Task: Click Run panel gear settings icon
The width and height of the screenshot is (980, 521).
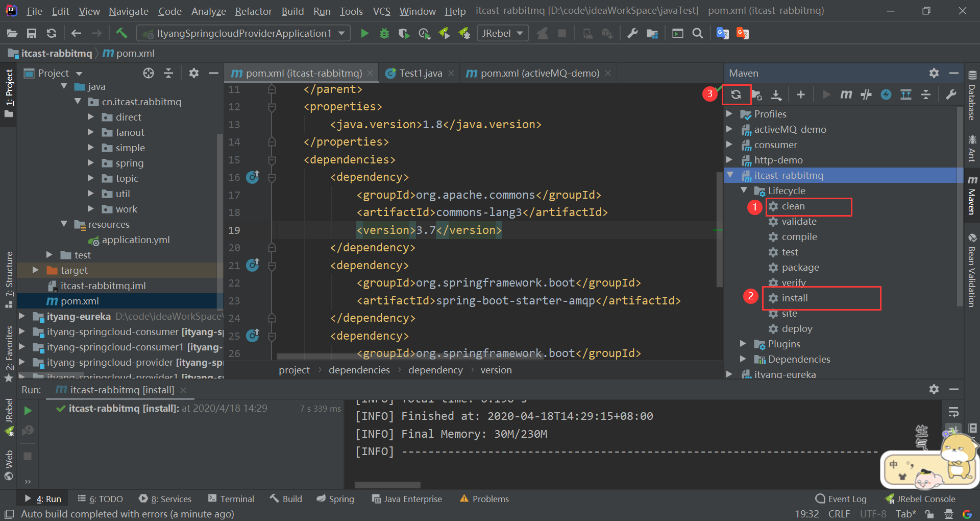Action: pos(934,389)
